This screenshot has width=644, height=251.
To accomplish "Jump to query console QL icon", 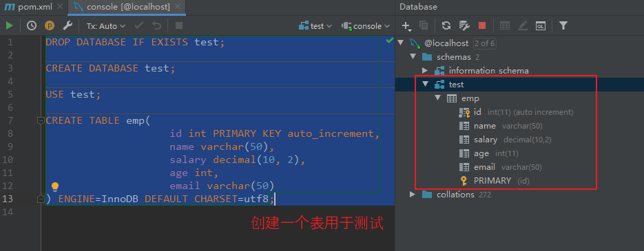I will pos(541,26).
